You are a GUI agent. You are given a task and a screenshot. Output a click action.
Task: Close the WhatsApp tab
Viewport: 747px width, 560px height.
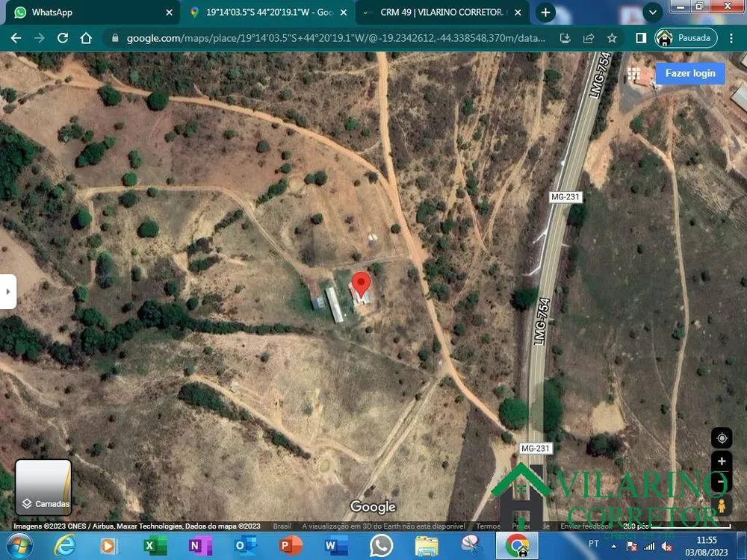coord(169,13)
